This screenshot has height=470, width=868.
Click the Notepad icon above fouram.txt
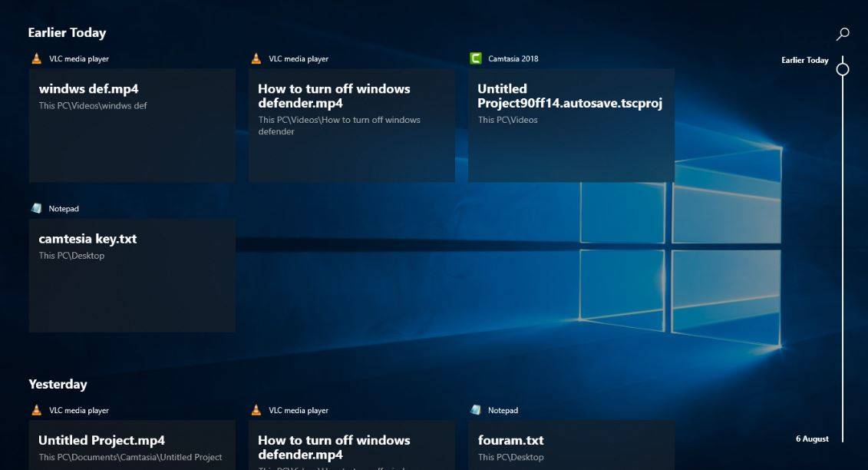point(476,410)
